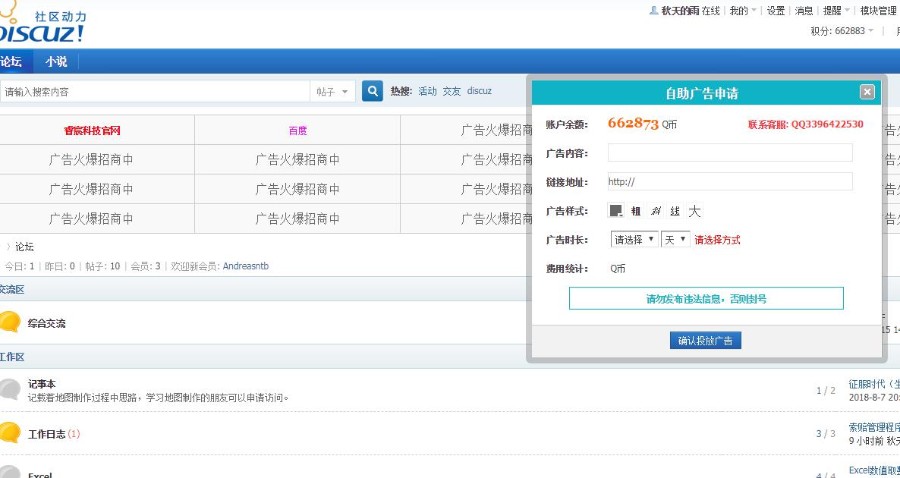The width and height of the screenshot is (900, 478).
Task: Open the ad text color picker swatch
Action: pos(616,211)
